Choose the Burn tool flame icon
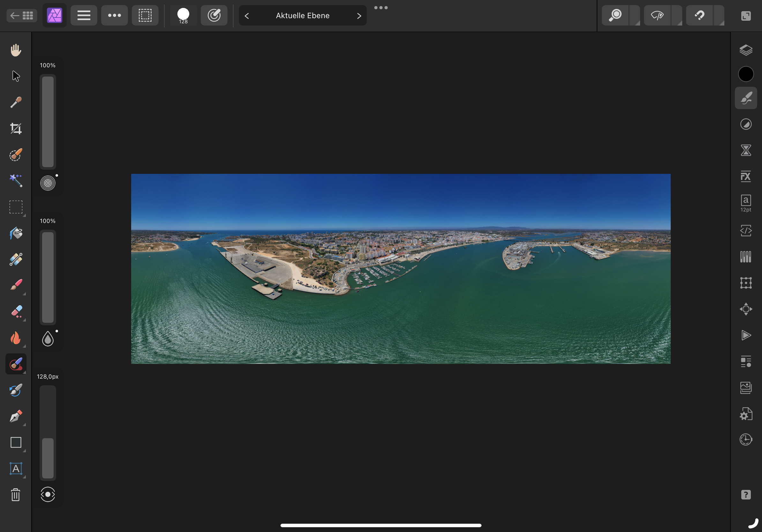Viewport: 762px width, 532px height. pos(16,338)
